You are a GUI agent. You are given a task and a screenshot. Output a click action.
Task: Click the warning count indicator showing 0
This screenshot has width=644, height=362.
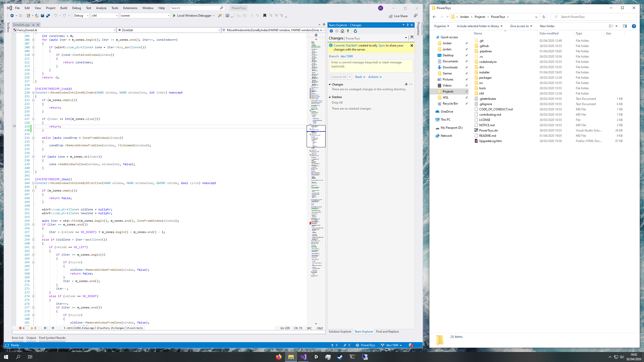point(33,328)
